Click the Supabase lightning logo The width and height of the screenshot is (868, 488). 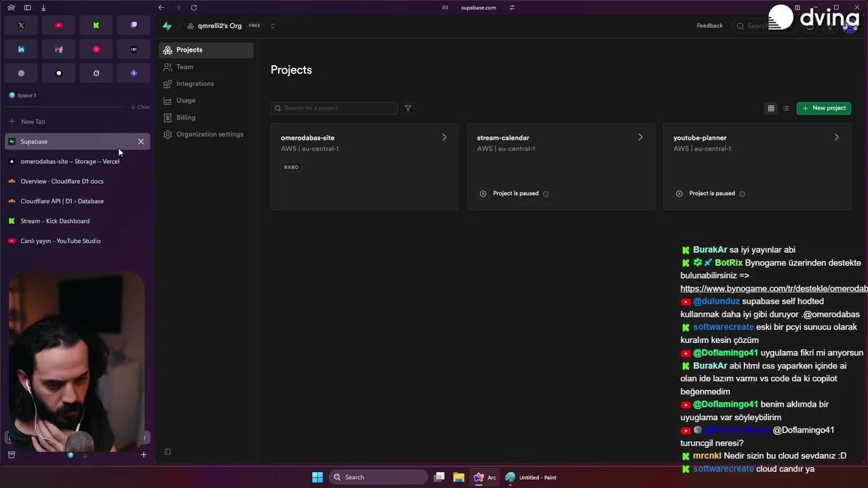point(167,26)
